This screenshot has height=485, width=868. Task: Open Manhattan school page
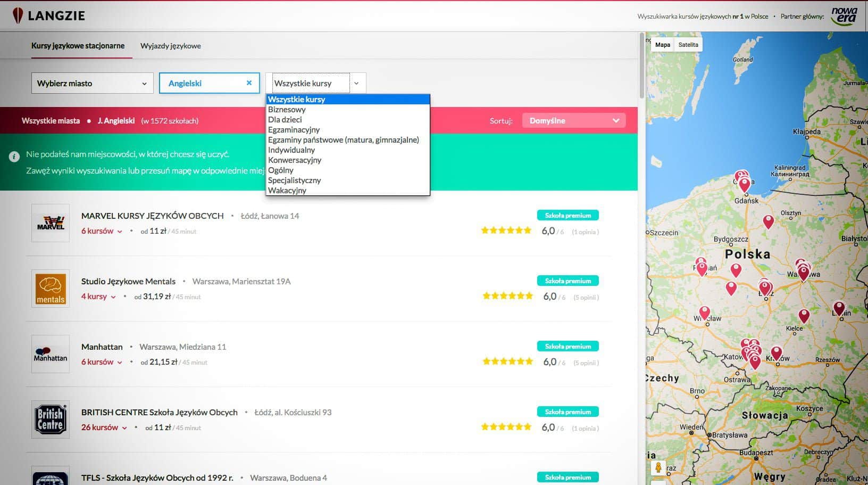pos(102,347)
